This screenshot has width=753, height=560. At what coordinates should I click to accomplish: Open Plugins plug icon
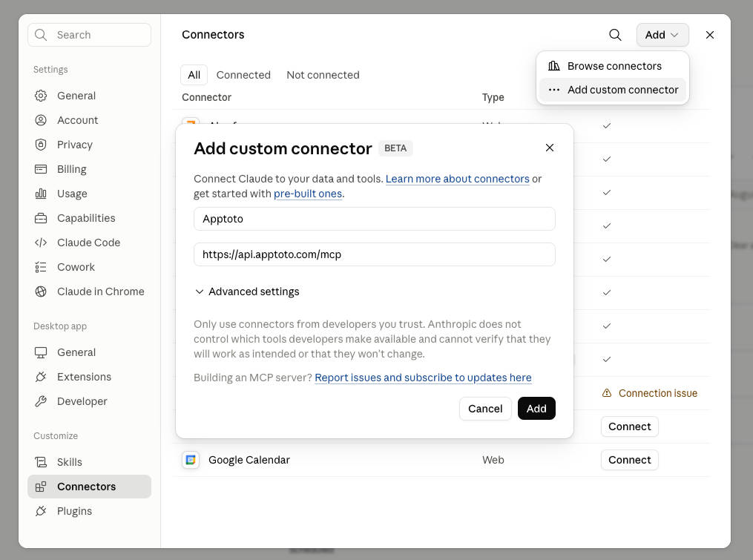(x=41, y=511)
